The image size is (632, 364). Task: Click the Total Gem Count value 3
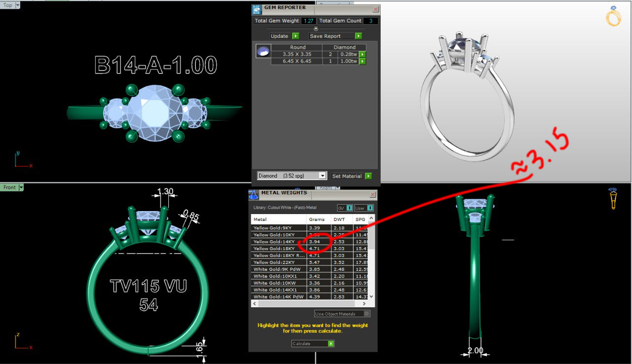[x=370, y=21]
